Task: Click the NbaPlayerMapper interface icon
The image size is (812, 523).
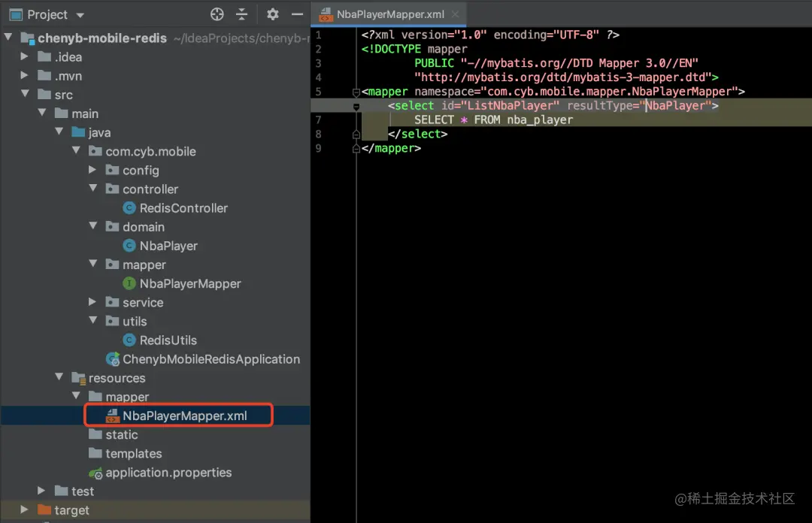Action: tap(129, 284)
